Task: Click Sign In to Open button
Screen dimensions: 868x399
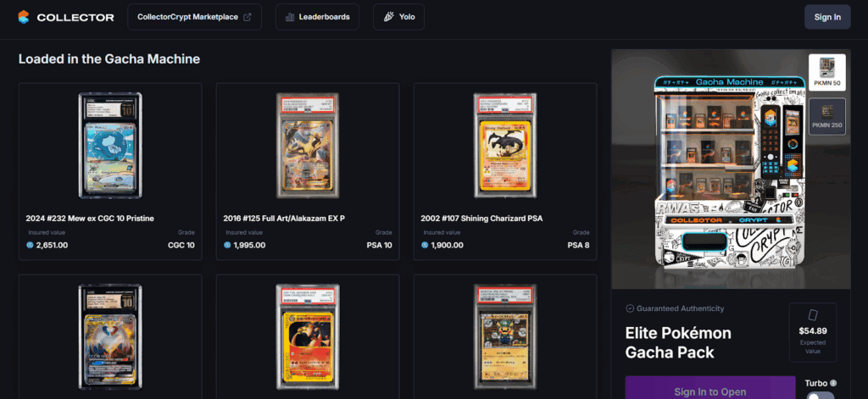Action: [710, 389]
